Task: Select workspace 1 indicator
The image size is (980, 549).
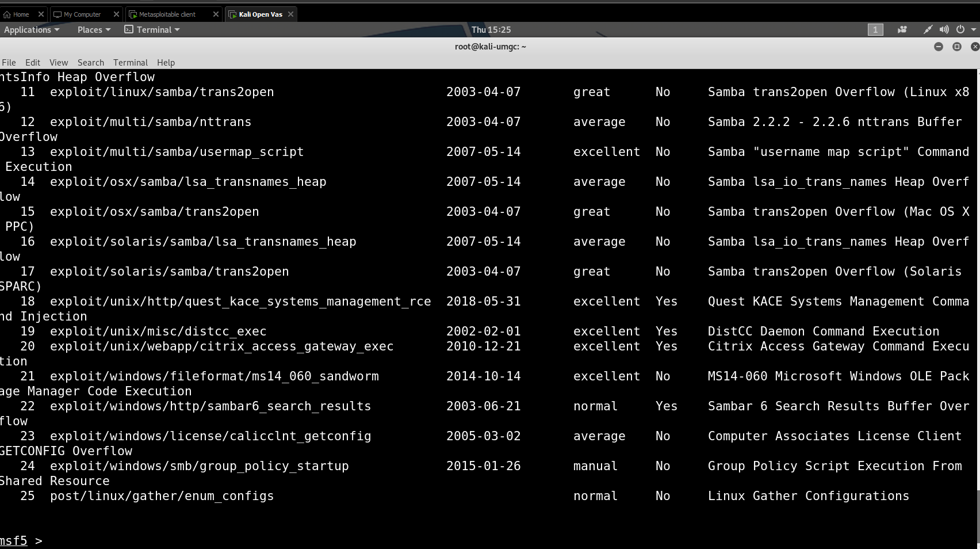Action: pos(875,30)
